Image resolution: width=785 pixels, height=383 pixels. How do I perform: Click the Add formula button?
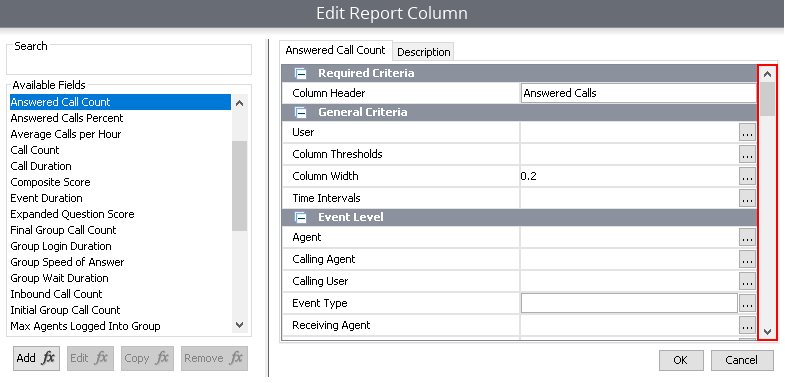36,358
